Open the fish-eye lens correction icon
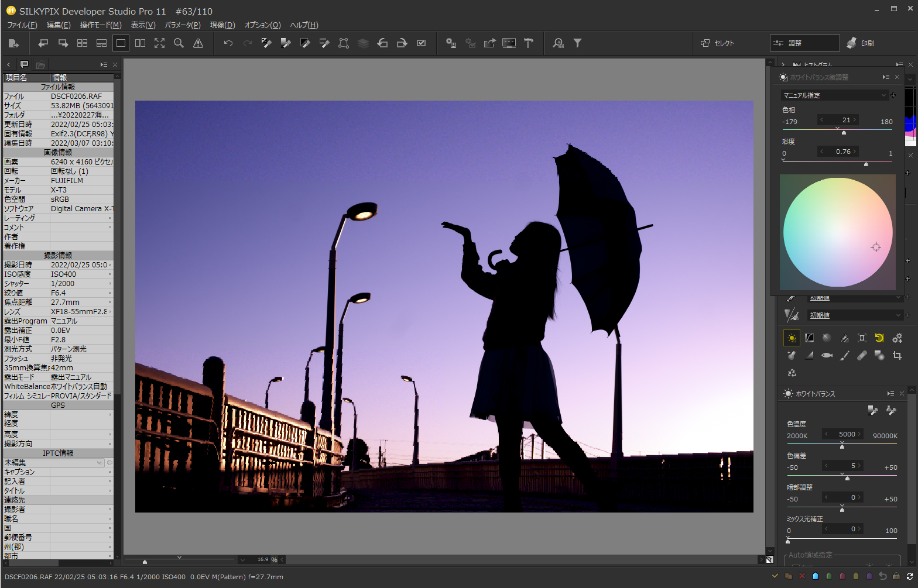This screenshot has width=918, height=588. (x=827, y=355)
